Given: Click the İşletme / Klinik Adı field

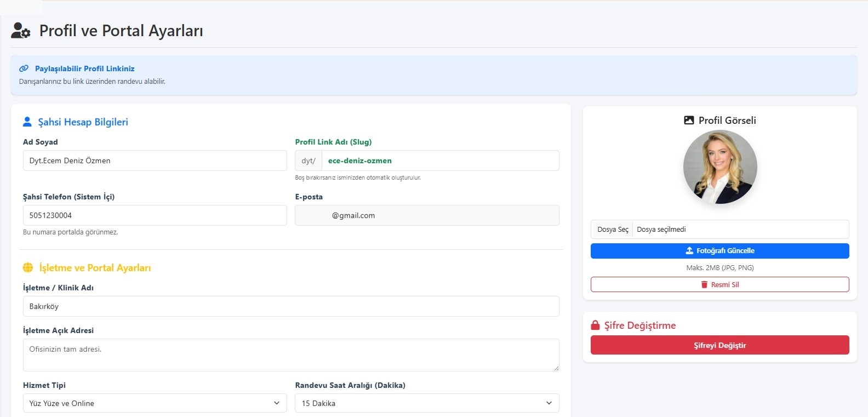Looking at the screenshot, I should 290,306.
